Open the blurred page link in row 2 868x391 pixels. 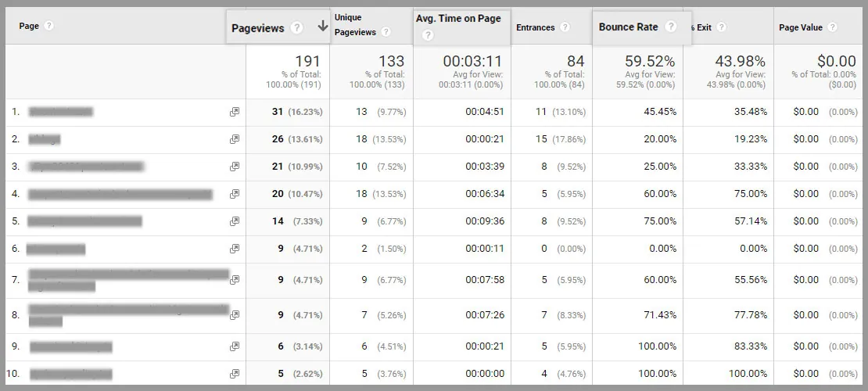[45, 139]
